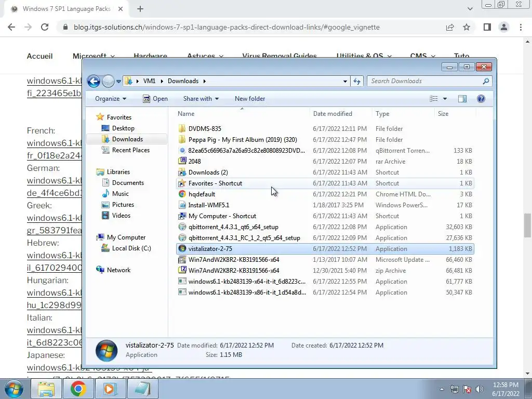Image resolution: width=532 pixels, height=399 pixels.
Task: Expand the view options dropdown arrow
Action: 445,99
